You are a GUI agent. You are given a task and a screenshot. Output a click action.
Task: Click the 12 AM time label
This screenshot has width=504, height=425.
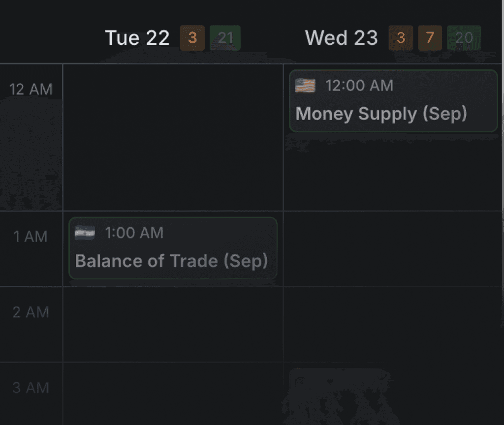click(x=31, y=89)
